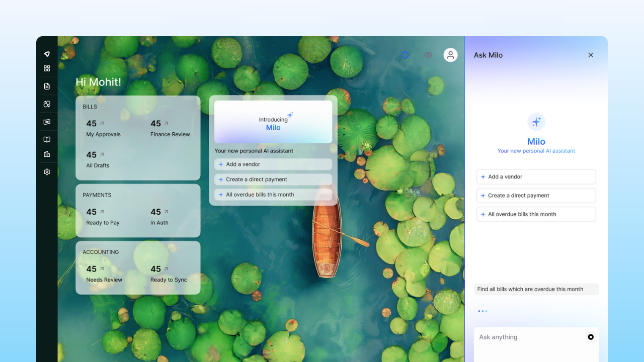This screenshot has width=644, height=362.
Task: Toggle the eye visibility icon in top bar
Action: click(428, 55)
